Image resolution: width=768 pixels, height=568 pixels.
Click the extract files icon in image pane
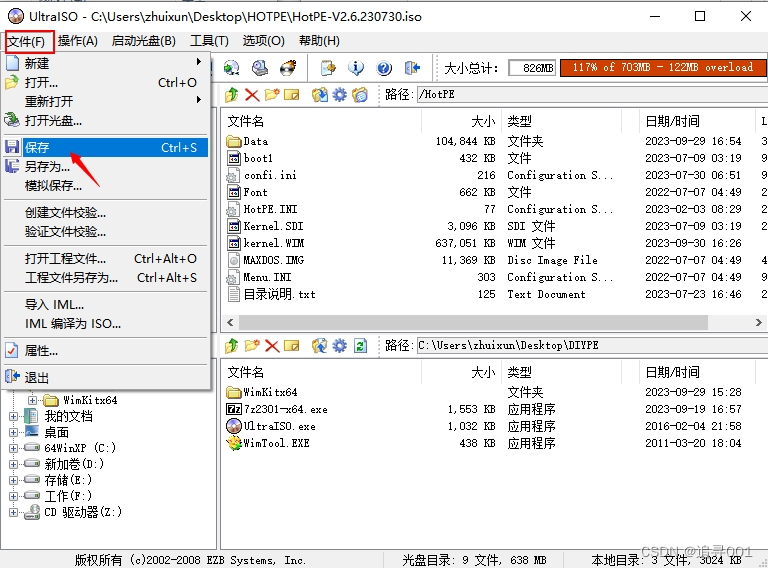coord(319,95)
